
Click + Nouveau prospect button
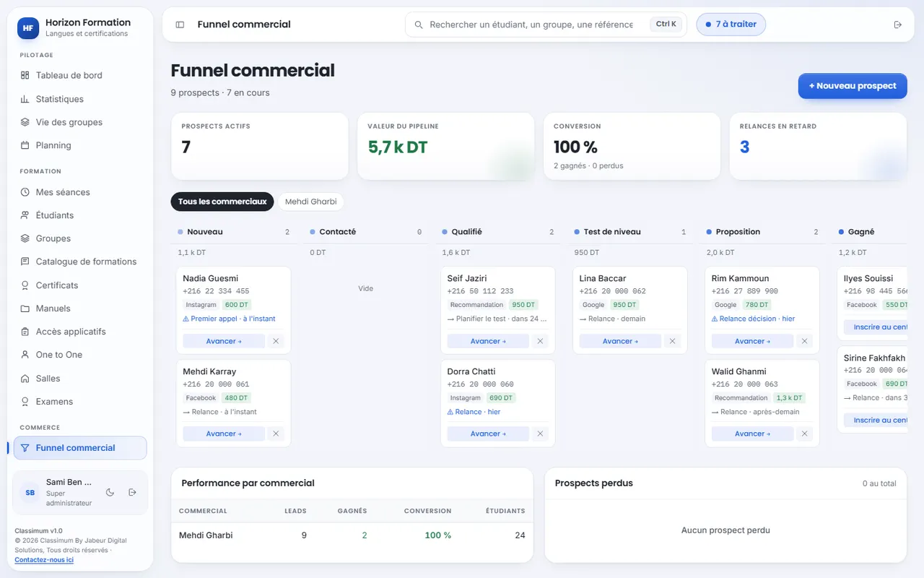click(853, 86)
